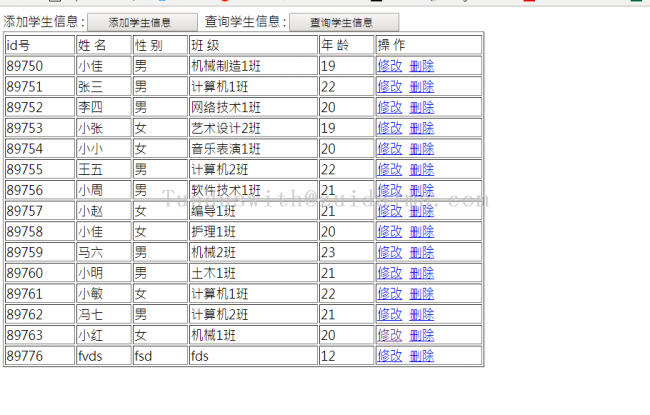The height and width of the screenshot is (415, 650).
Task: Delete student 89756 小周
Action: (422, 190)
